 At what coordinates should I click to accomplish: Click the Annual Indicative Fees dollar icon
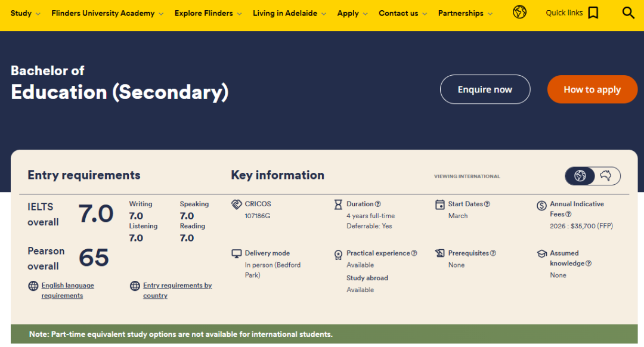541,206
